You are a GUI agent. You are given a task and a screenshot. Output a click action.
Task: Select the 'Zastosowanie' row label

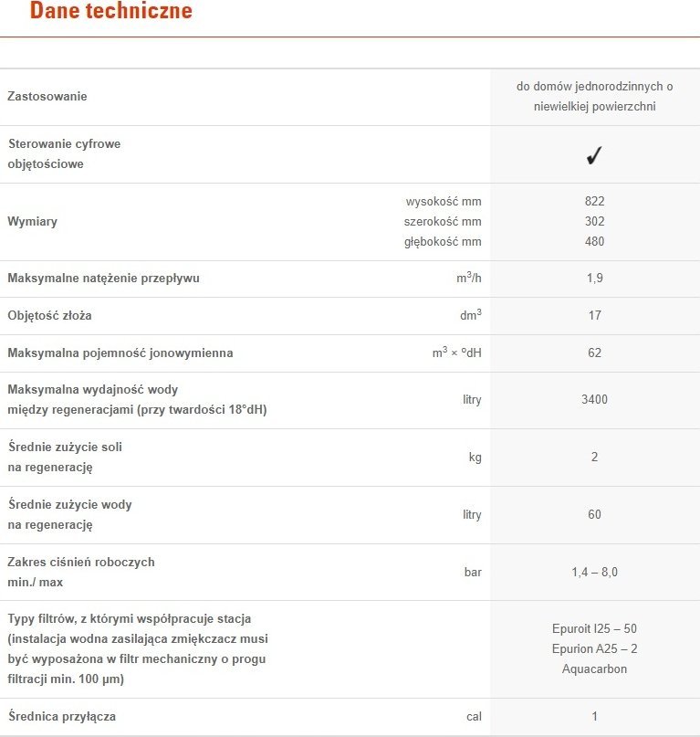(x=47, y=97)
